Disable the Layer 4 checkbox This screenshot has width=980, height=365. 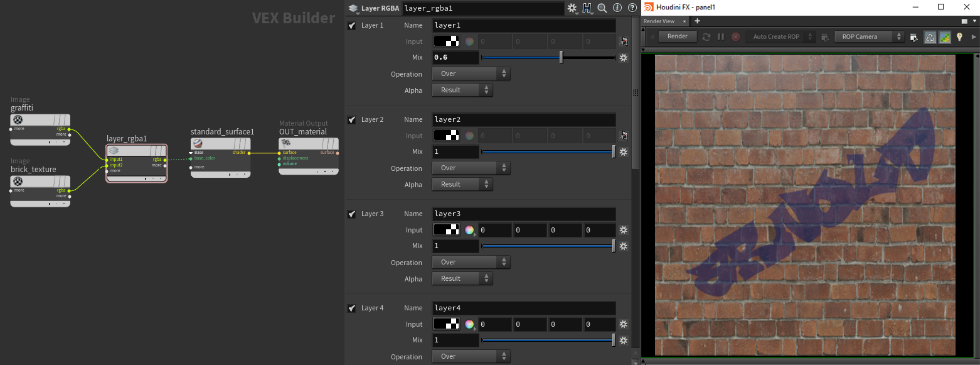pos(352,308)
